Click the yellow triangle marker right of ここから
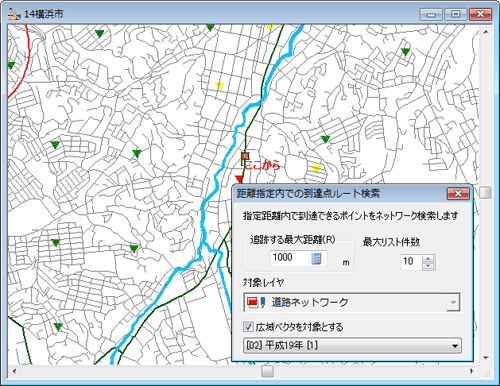Screen dimensions: 500x386 pos(317,169)
